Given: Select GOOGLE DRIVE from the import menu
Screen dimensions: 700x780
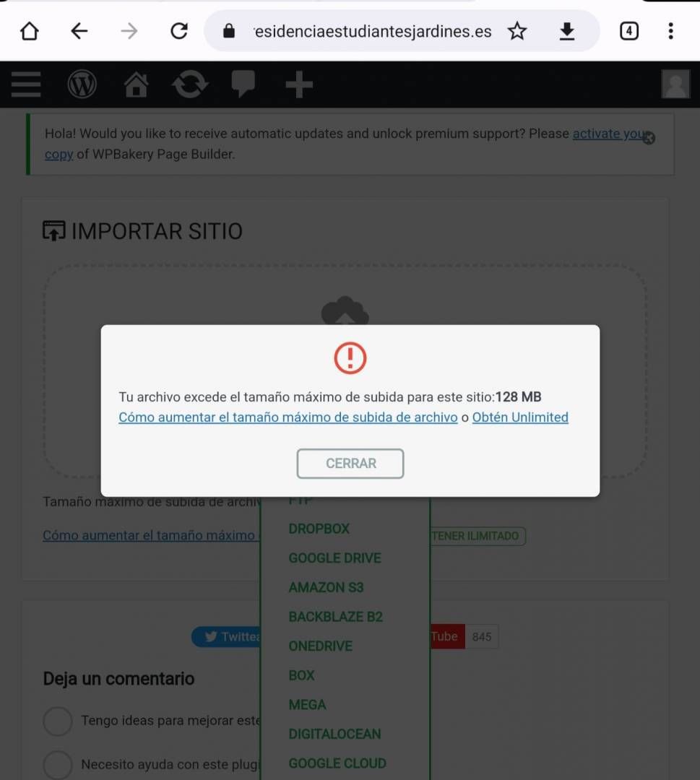Looking at the screenshot, I should [x=334, y=558].
